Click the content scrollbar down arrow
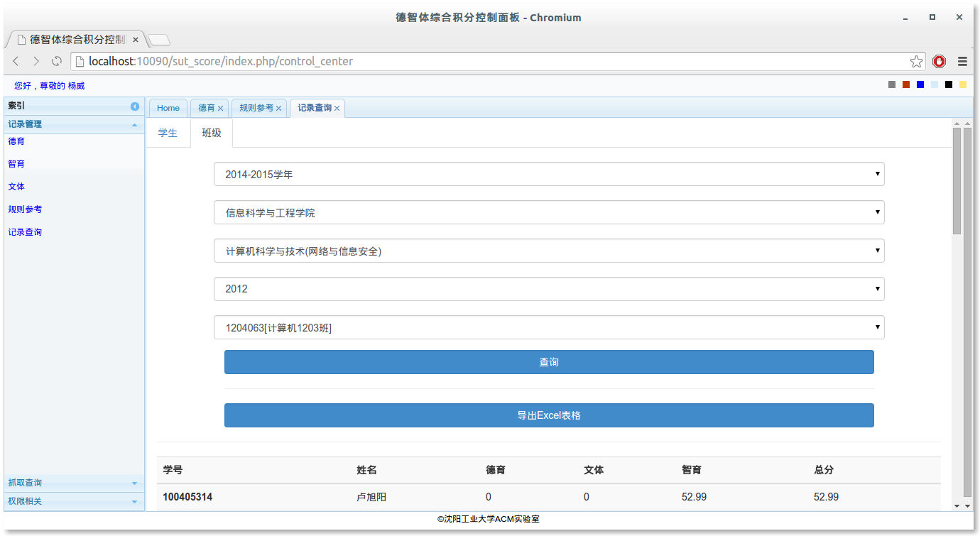980x536 pixels. pyautogui.click(x=957, y=505)
